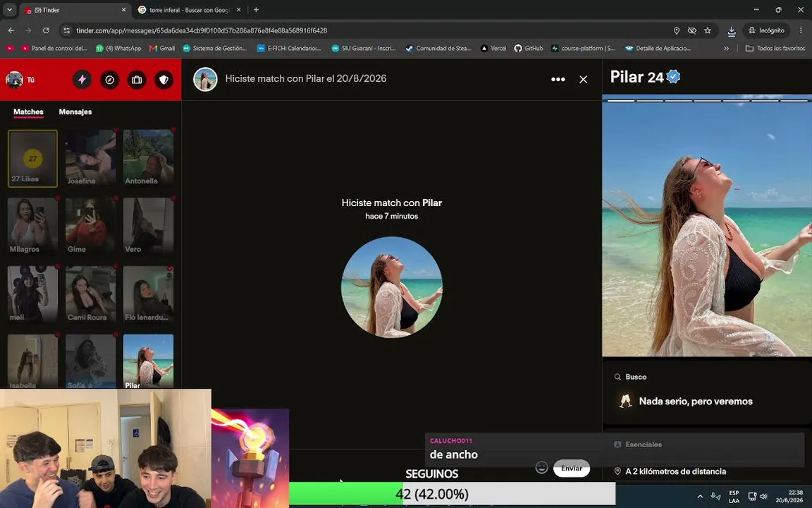Click third-party cookies eye icon
The height and width of the screenshot is (508, 812).
coord(692,30)
